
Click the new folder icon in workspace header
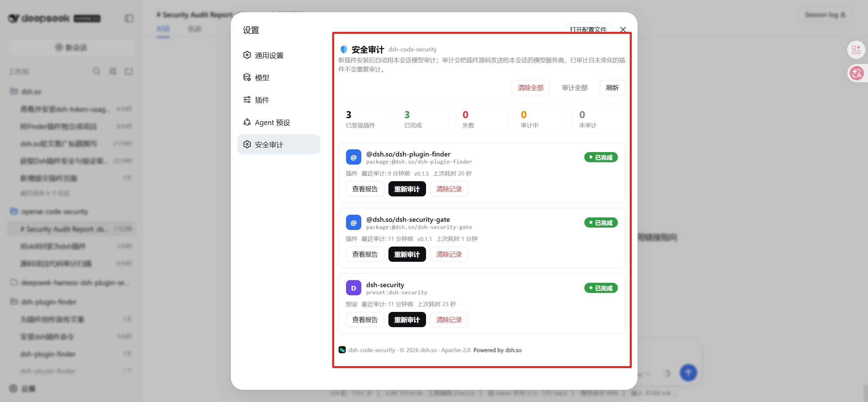click(x=129, y=71)
